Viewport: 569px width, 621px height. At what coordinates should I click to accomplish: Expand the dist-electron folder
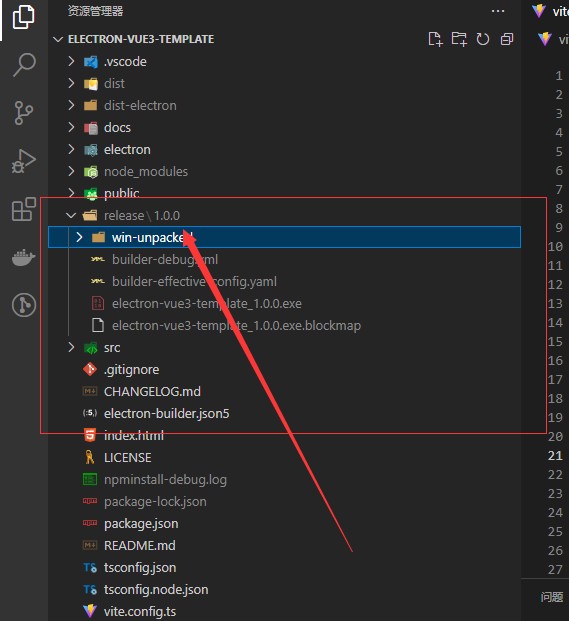(x=71, y=105)
